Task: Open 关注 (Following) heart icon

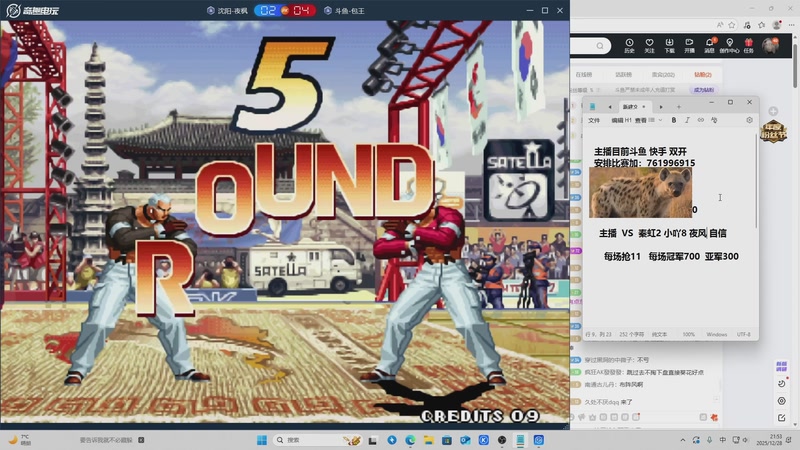Action: pos(649,45)
